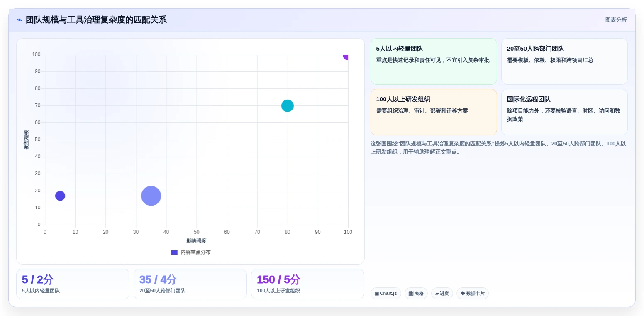Click the lightning icon beside the title
The width and height of the screenshot is (644, 316).
(20, 20)
